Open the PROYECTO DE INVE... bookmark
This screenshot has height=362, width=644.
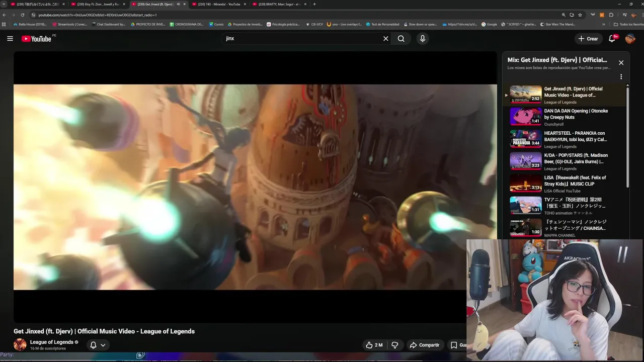[148, 24]
